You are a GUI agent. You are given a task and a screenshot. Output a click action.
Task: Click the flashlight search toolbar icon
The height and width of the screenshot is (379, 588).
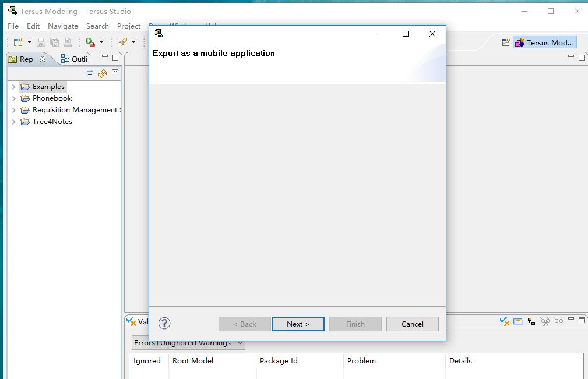122,42
